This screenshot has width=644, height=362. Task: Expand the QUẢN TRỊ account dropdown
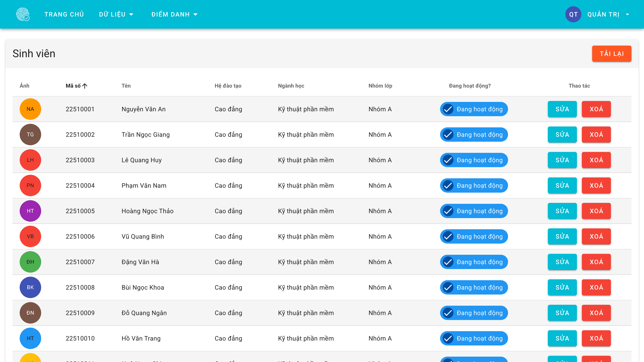(608, 14)
